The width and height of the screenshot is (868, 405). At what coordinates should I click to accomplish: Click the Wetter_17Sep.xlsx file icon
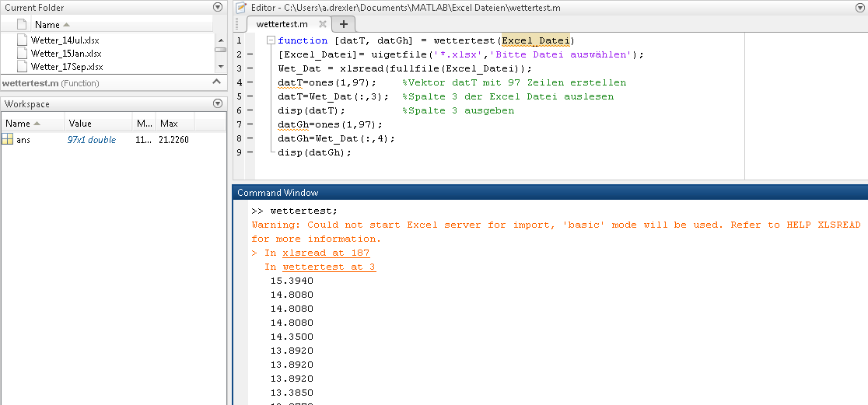point(23,67)
